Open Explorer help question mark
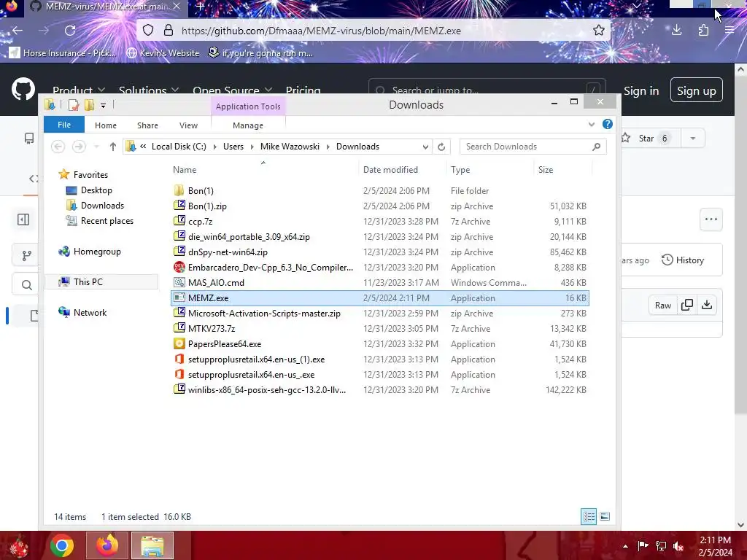This screenshot has height=560, width=747. tap(608, 124)
